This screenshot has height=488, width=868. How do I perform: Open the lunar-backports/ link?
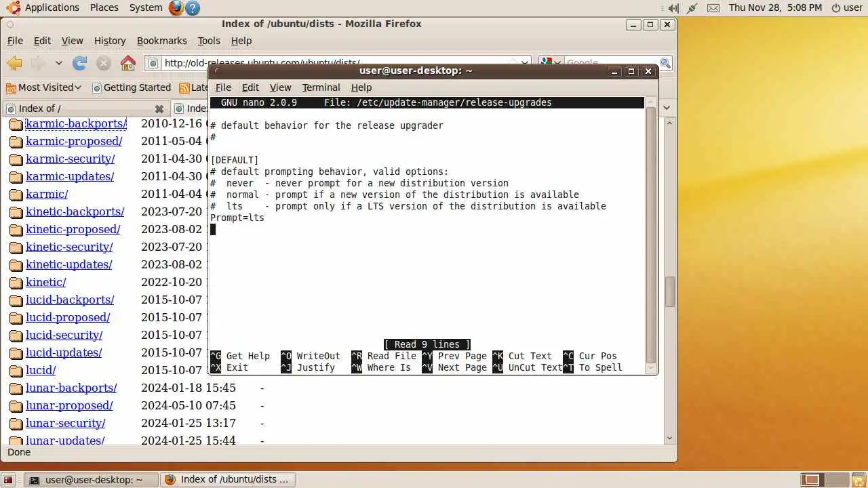[71, 388]
